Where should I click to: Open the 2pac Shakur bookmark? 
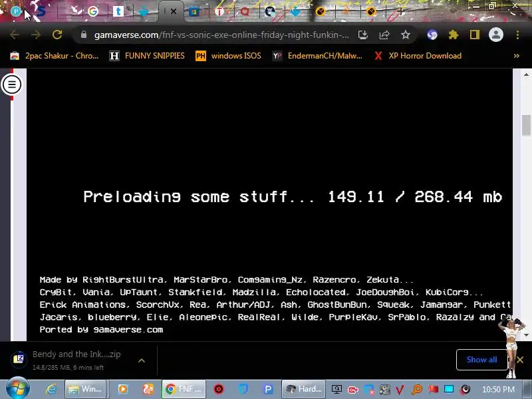click(55, 56)
